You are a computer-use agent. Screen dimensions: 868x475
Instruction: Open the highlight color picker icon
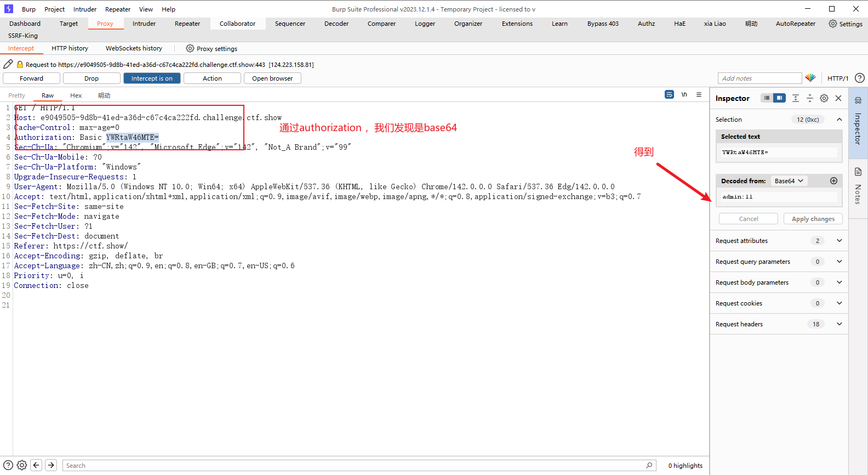[x=810, y=78]
